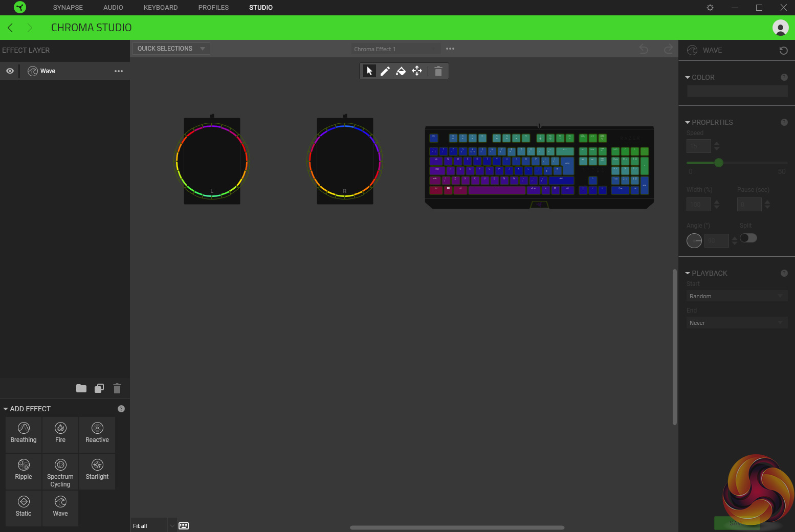
Task: Open help for the Color section
Action: pos(784,77)
